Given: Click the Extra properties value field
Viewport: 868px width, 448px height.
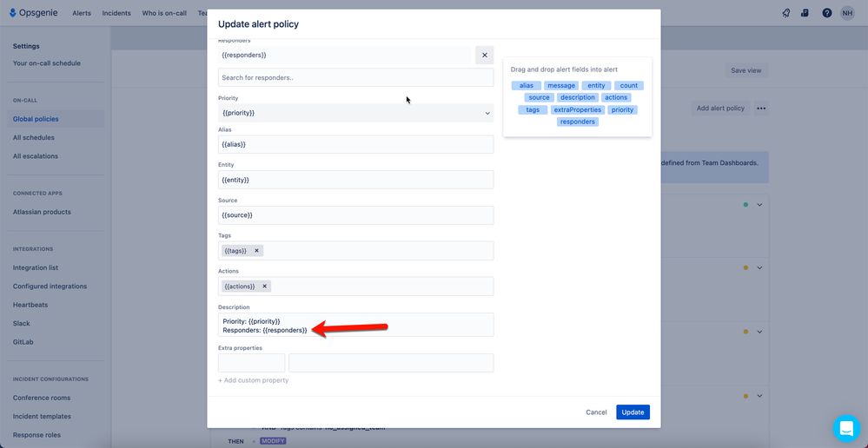Looking at the screenshot, I should coord(391,363).
